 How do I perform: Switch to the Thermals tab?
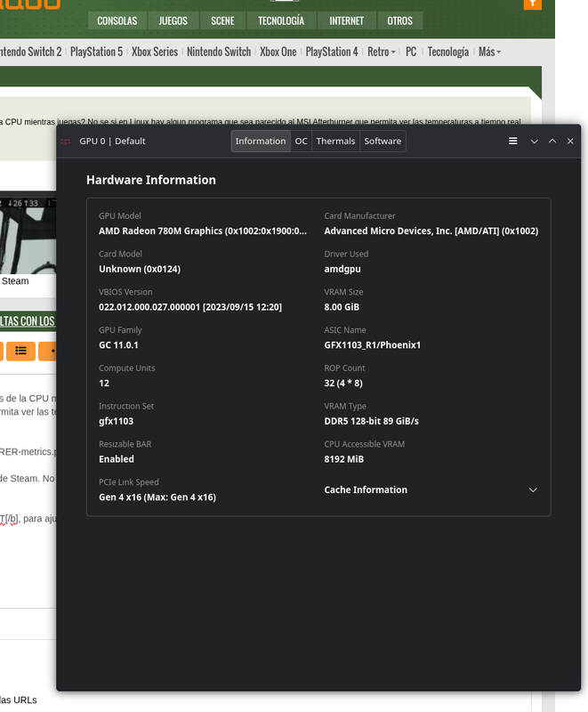[335, 142]
